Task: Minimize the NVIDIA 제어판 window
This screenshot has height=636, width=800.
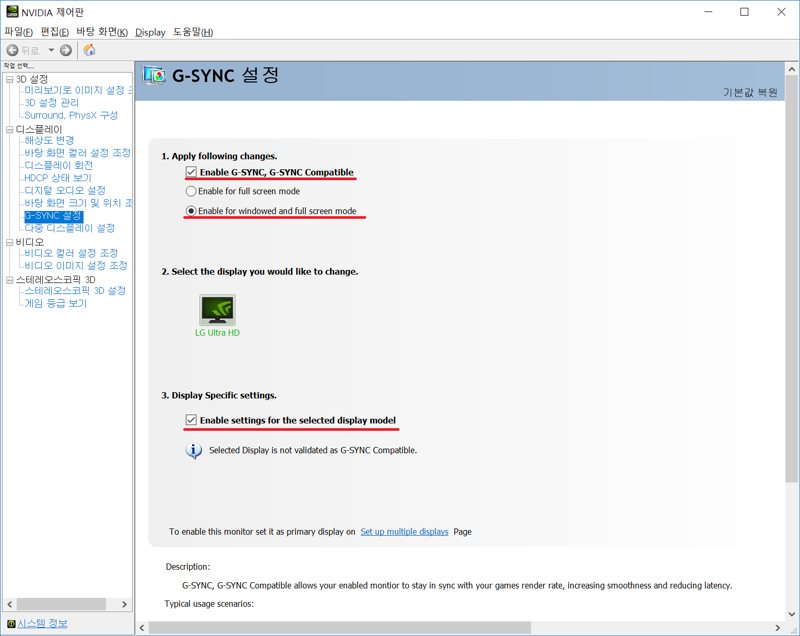Action: point(708,12)
